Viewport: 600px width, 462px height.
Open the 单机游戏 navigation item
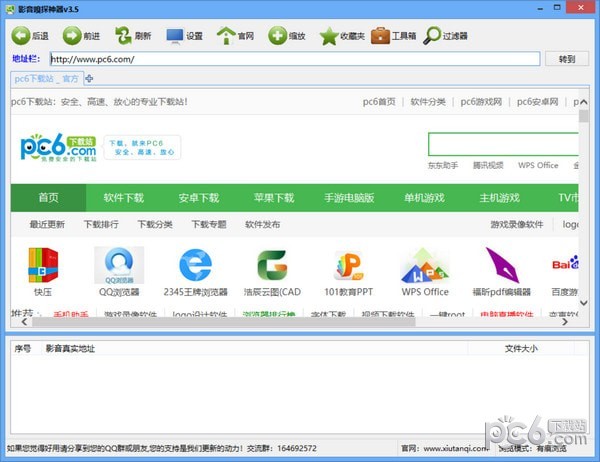point(424,198)
